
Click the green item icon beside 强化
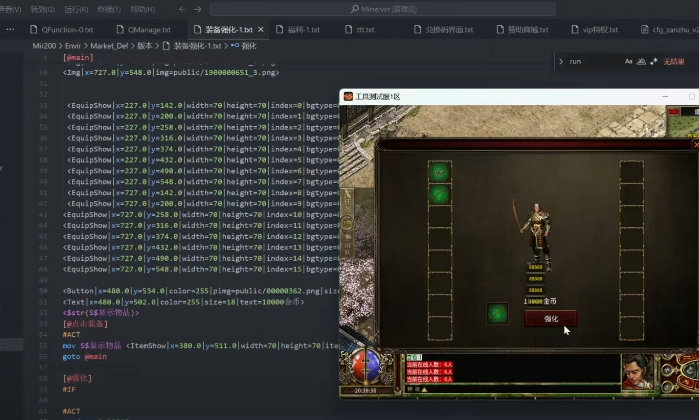point(497,314)
